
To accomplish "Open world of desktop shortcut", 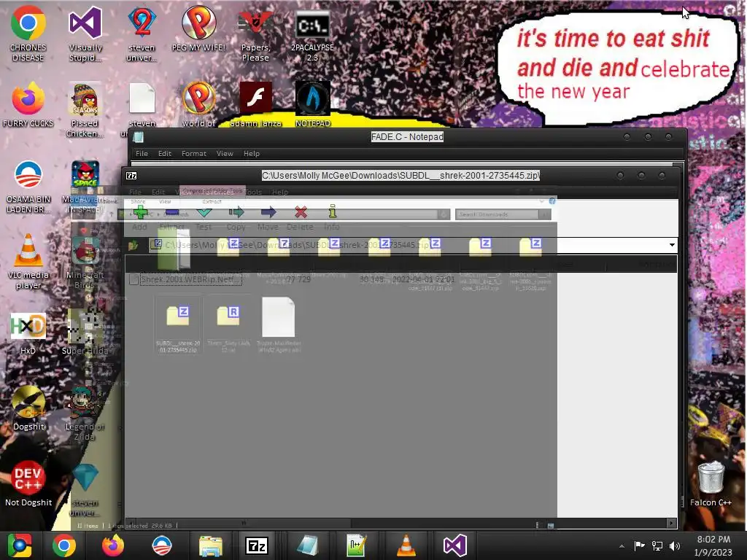I will (198, 105).
